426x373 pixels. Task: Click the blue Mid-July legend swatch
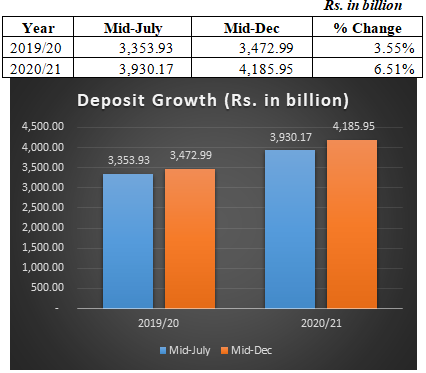point(163,351)
